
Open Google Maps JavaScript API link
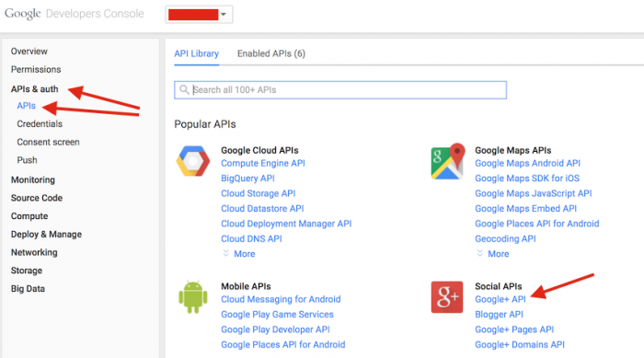pos(534,193)
